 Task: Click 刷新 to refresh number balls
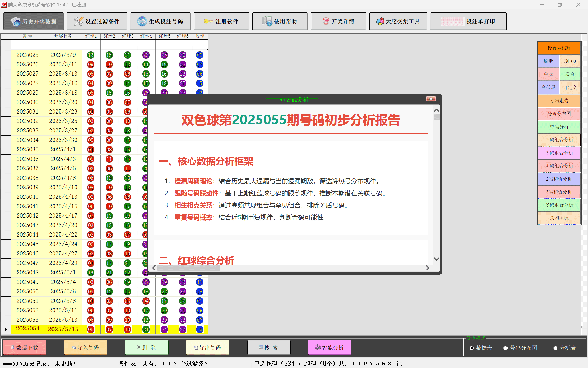pos(548,61)
